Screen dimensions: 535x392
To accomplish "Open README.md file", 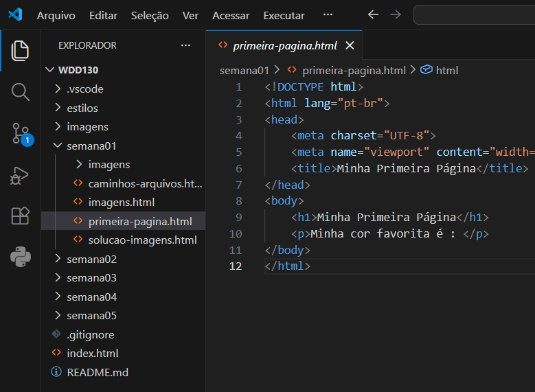I will pos(124,373).
